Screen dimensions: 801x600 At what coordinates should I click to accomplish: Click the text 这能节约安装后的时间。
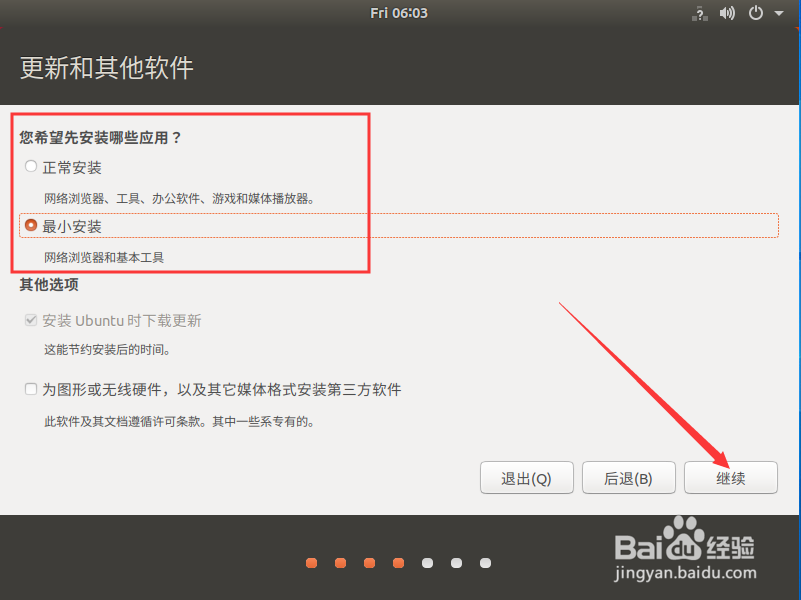107,350
